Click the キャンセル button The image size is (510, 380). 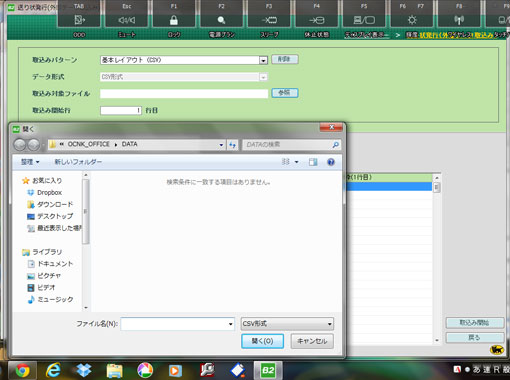pos(312,341)
